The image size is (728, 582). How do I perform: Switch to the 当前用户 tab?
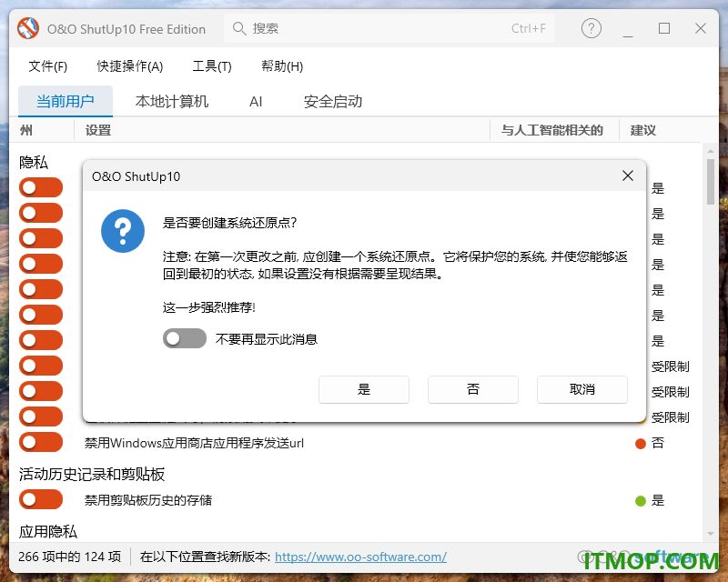coord(66,101)
